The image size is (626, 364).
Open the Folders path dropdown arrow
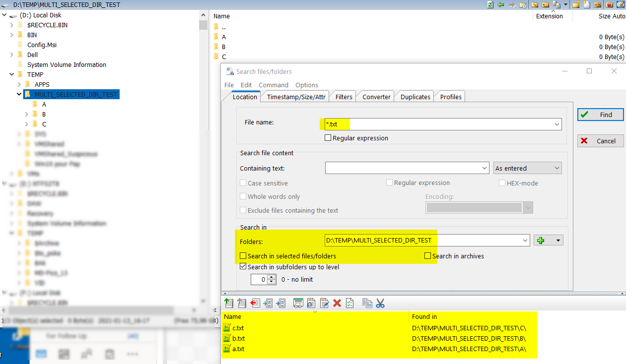point(525,241)
